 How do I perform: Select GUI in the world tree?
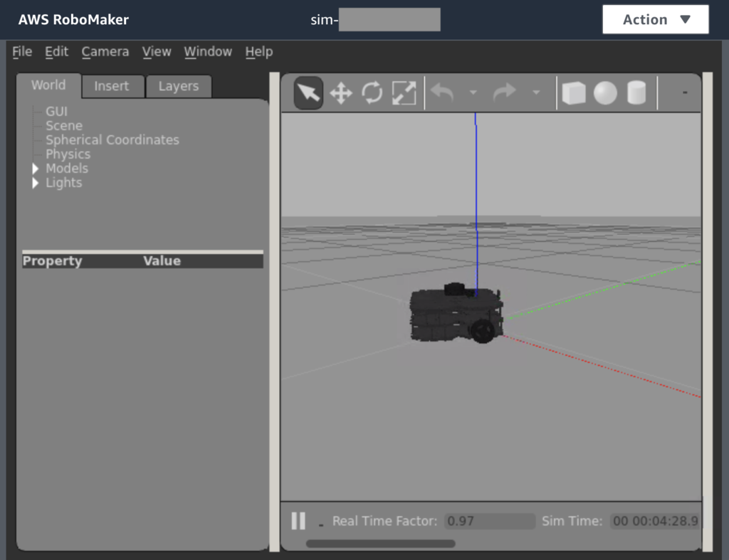click(56, 112)
